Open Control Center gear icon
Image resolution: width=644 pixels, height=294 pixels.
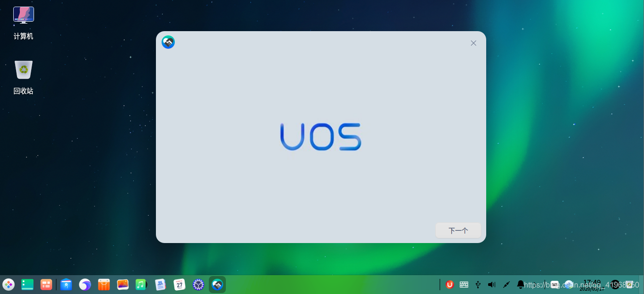[198, 285]
